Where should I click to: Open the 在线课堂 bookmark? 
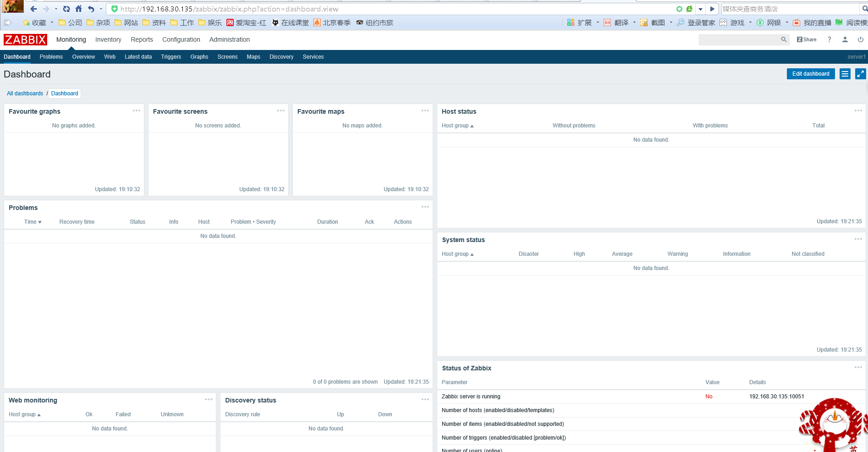pos(291,22)
